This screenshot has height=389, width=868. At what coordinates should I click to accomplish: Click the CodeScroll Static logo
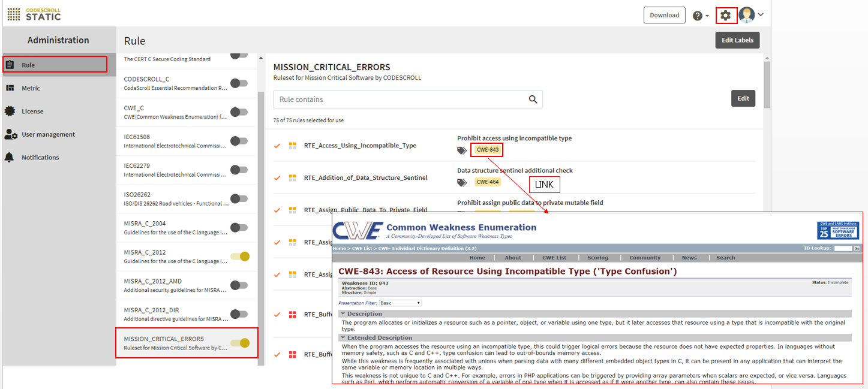point(34,14)
